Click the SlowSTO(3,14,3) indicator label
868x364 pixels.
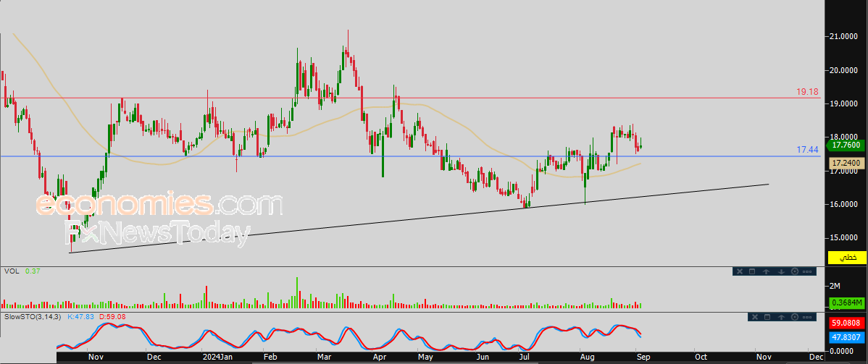point(34,316)
